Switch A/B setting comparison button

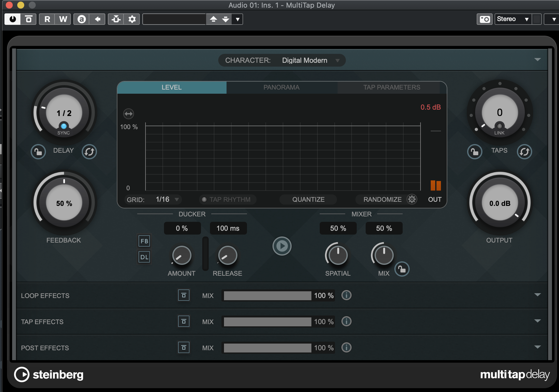coord(82,19)
